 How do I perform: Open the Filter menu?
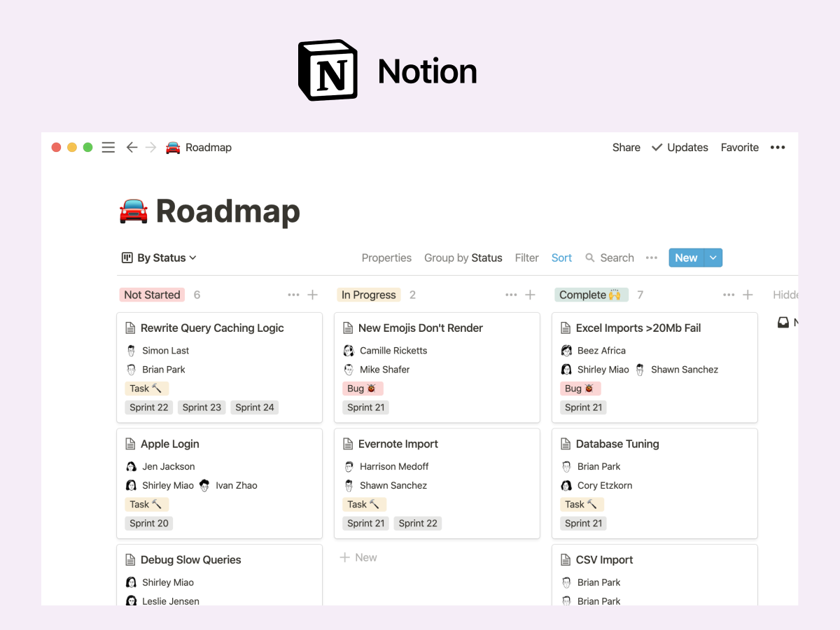click(x=526, y=258)
